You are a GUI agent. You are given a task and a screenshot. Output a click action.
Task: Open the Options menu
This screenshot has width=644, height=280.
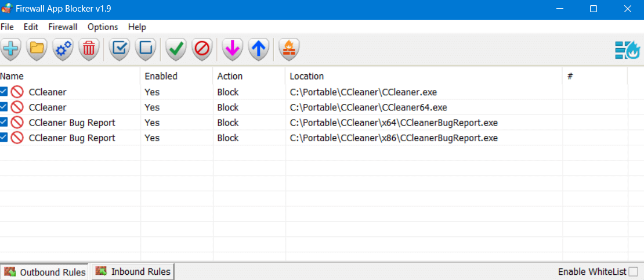(103, 27)
